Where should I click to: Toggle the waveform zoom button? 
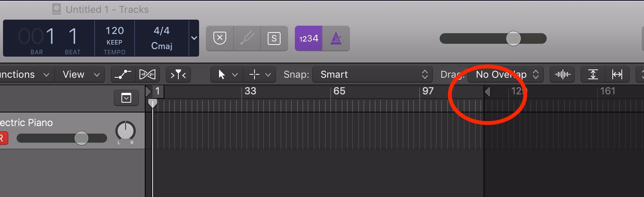tap(563, 74)
